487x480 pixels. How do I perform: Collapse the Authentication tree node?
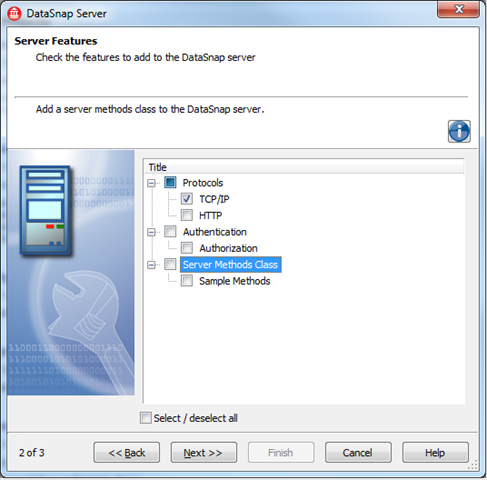151,232
